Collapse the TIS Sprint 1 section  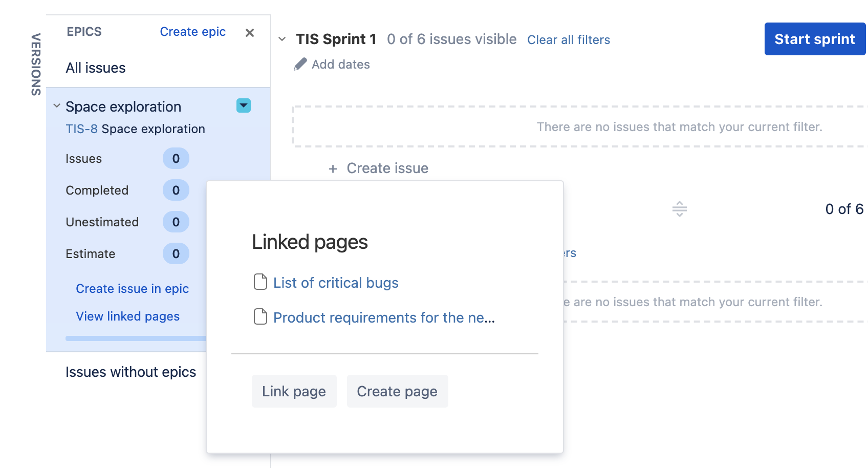pos(282,39)
